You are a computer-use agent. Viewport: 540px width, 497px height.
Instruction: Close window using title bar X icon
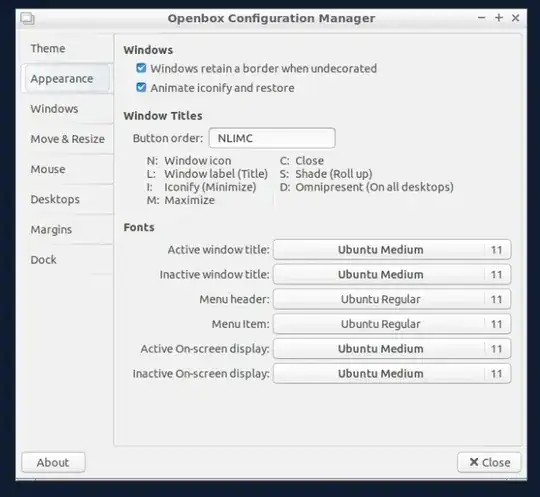[x=515, y=18]
